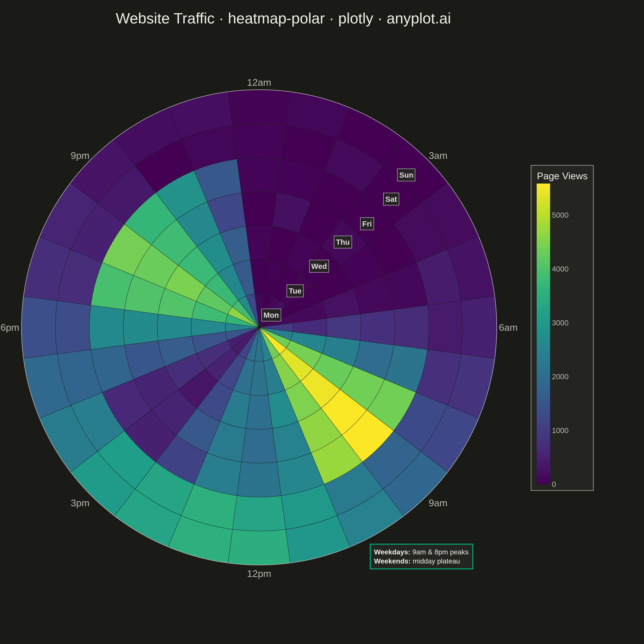Image resolution: width=644 pixels, height=644 pixels.
Task: Click the "Weekdays: 9am & 8pm peaks" note
Action: 421,552
